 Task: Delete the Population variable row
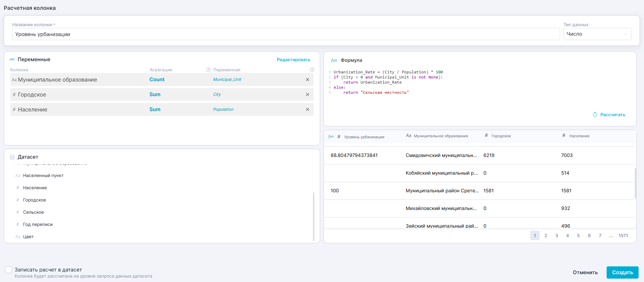307,109
